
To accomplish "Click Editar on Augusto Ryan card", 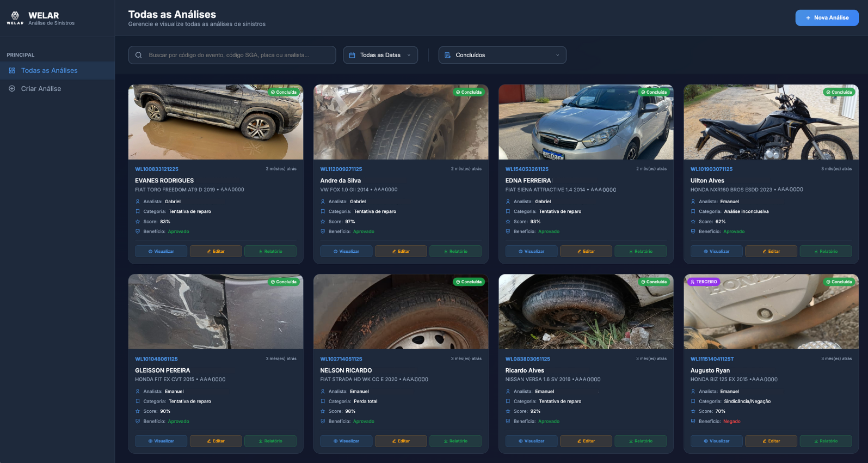I will pos(771,441).
